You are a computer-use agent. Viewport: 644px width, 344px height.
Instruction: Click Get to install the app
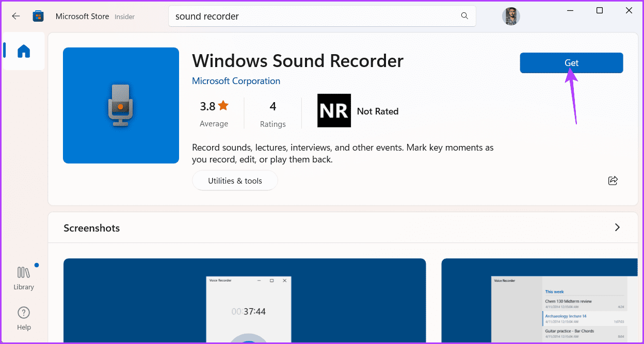(571, 63)
